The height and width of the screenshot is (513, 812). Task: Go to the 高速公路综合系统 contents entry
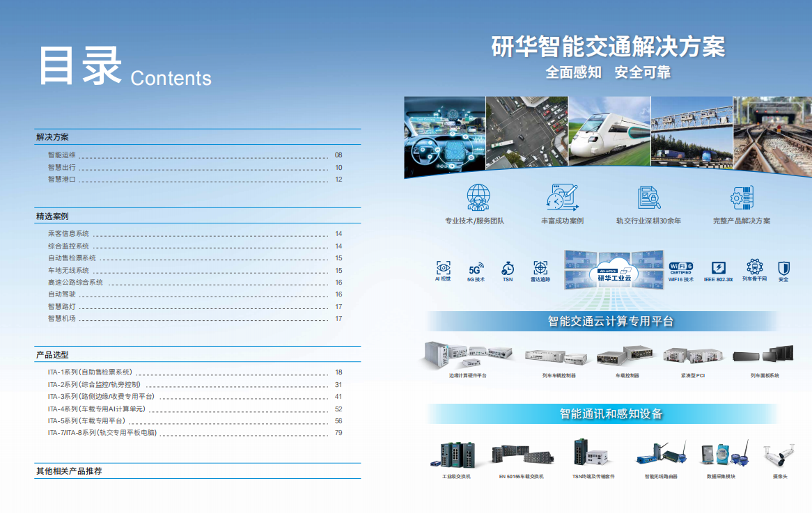pos(195,282)
